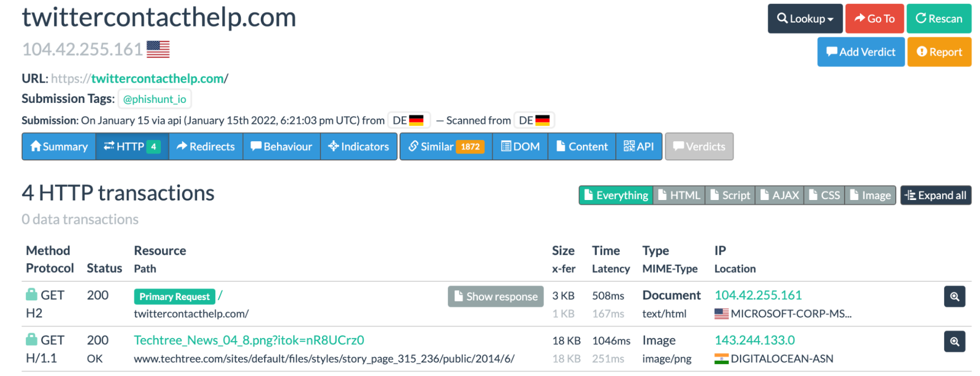Click the MICROSOFT-CORP-MS... location text

click(791, 314)
